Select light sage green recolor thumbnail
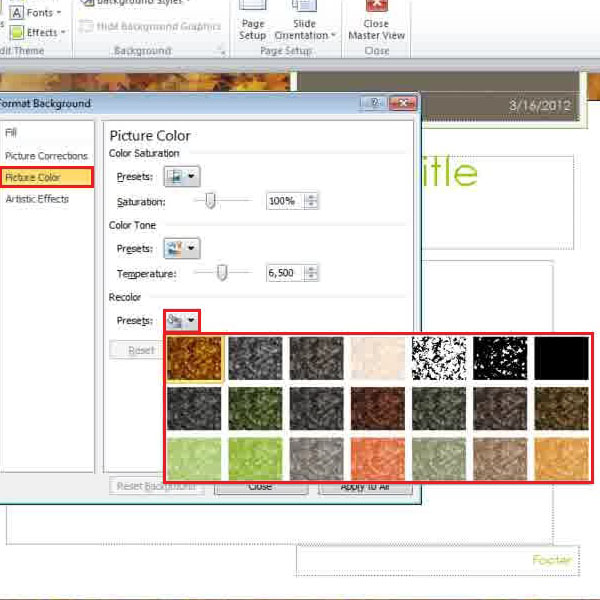Screen dimensions: 600x600 (439, 459)
